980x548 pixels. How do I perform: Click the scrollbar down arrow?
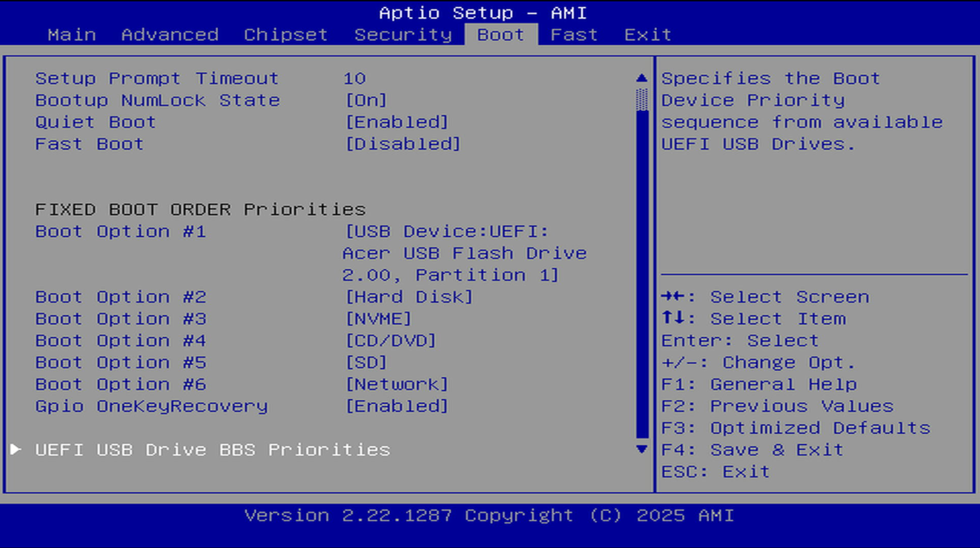[642, 450]
